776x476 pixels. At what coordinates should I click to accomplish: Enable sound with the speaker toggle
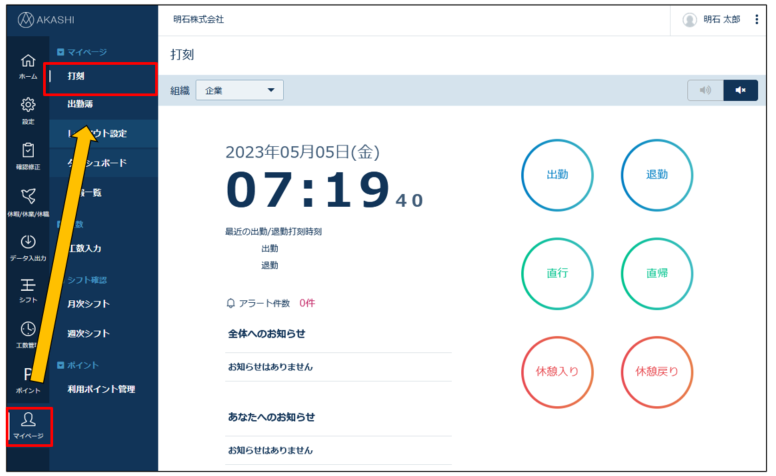(x=705, y=90)
